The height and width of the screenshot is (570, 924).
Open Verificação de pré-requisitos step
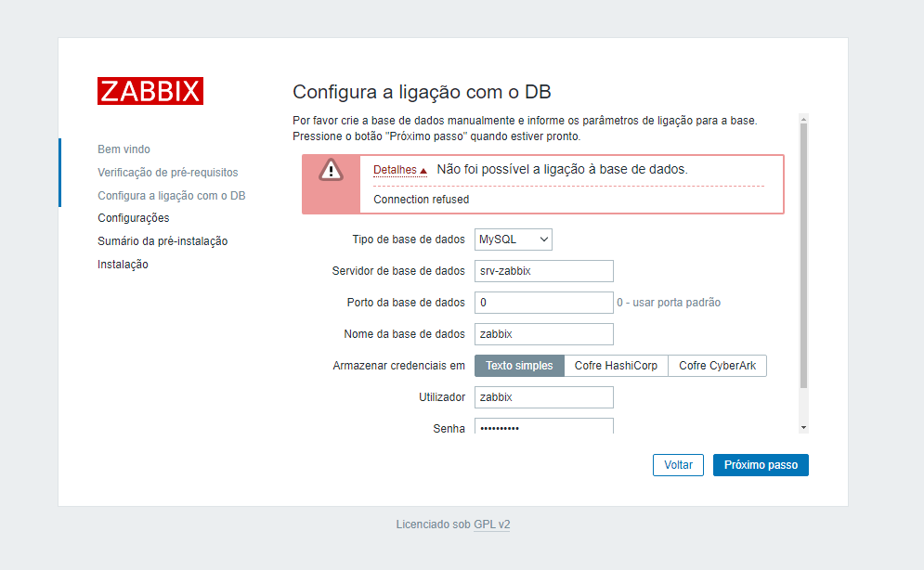pyautogui.click(x=168, y=173)
